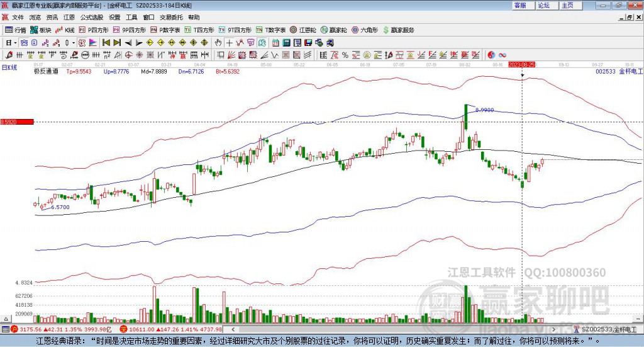644x347 pixels.
Task: Click the infinity loop icon
Action: [x=502, y=55]
